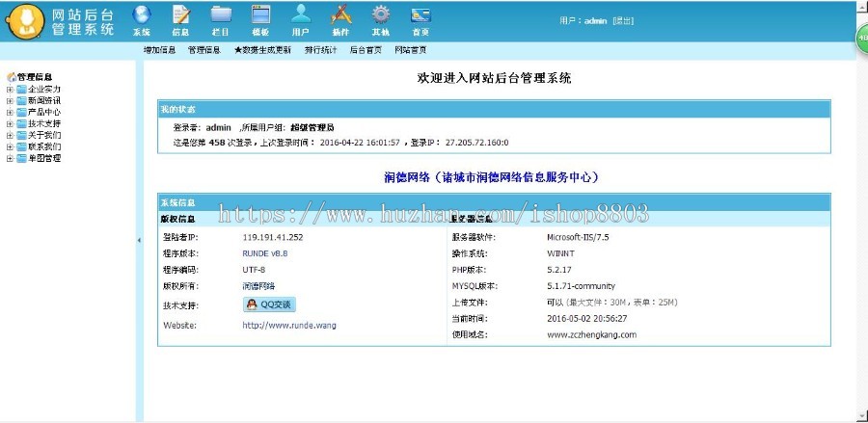
Task: Click the folder icon of 新闻资讯
Action: pos(21,100)
